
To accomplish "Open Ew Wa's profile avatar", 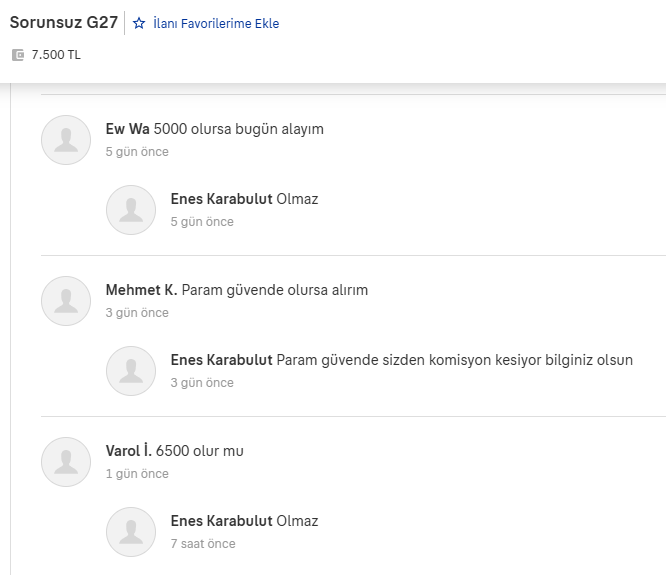I will coord(66,140).
